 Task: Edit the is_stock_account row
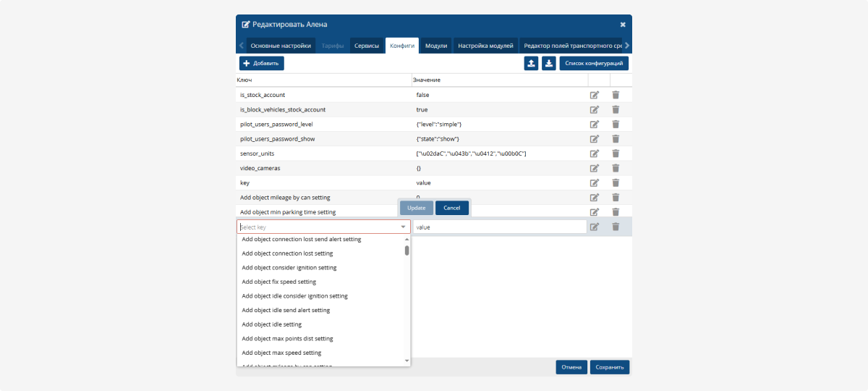tap(595, 95)
